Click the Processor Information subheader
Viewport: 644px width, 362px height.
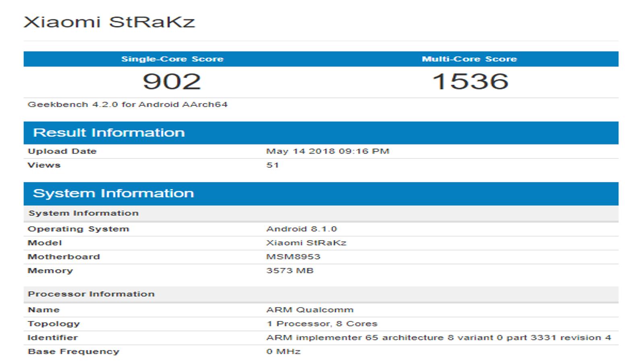point(321,294)
